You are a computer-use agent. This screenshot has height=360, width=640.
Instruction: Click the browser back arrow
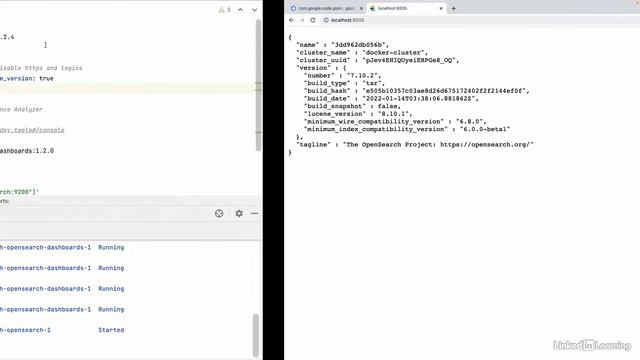click(291, 20)
